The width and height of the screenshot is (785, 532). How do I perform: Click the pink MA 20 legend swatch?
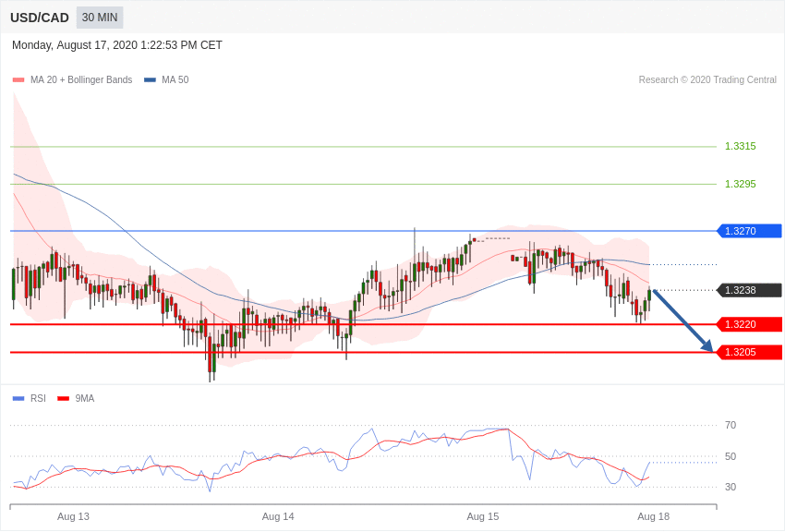tap(18, 79)
